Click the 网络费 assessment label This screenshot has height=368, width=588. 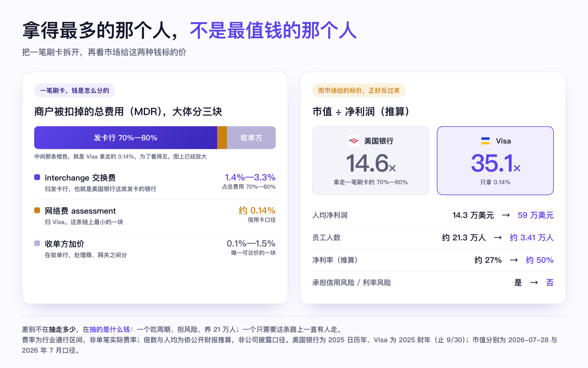pyautogui.click(x=80, y=211)
